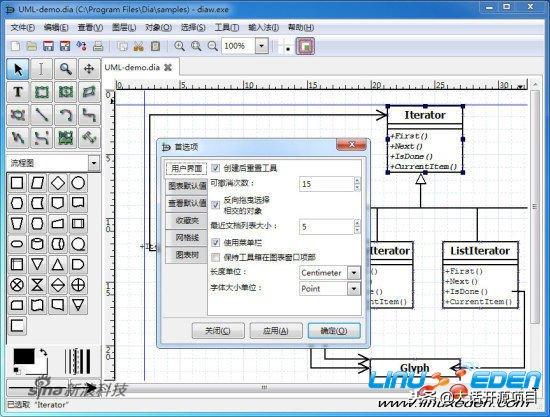The width and height of the screenshot is (550, 417).
Task: Select the Outline tool in toolbox
Action: (x=89, y=138)
